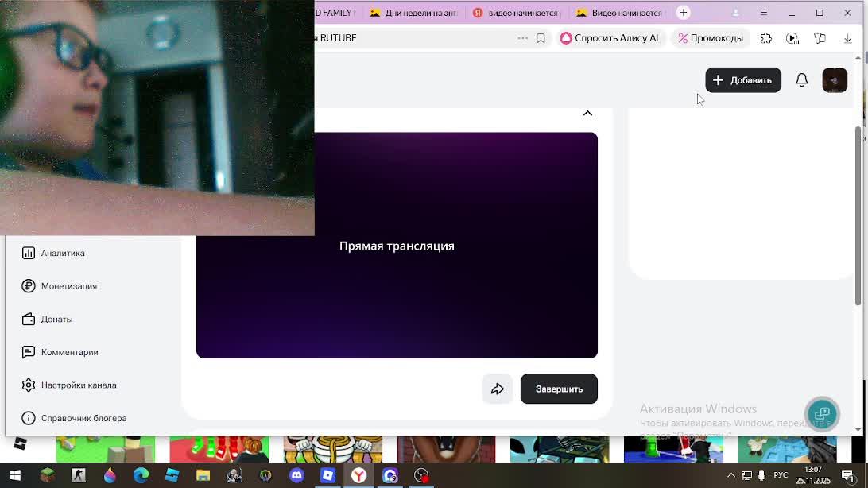Click the three-dots page actions icon
The image size is (868, 488).
point(522,38)
